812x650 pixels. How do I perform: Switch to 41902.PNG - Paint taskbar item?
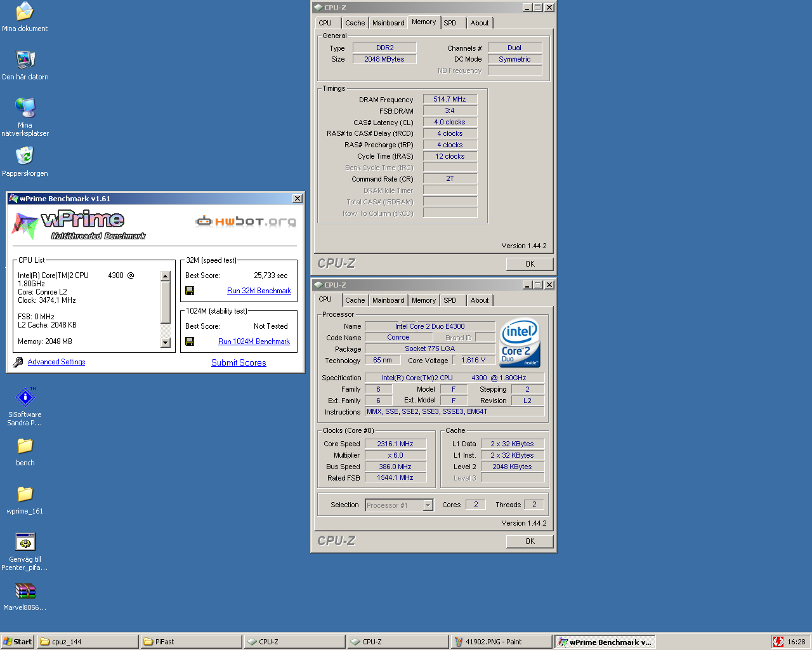501,642
